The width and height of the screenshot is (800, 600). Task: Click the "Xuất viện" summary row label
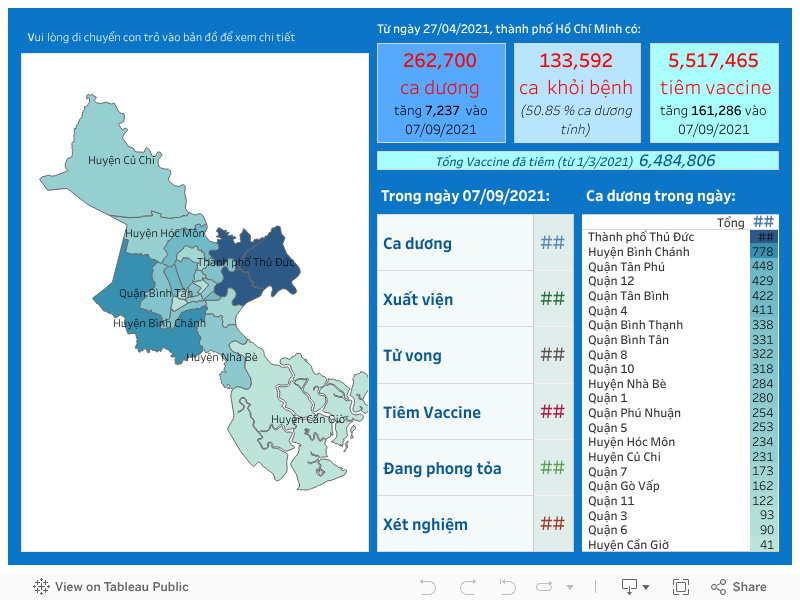(418, 299)
